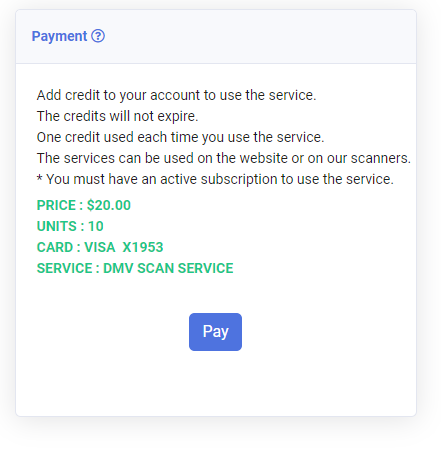Select the units value 10
The image size is (441, 452).
96,226
